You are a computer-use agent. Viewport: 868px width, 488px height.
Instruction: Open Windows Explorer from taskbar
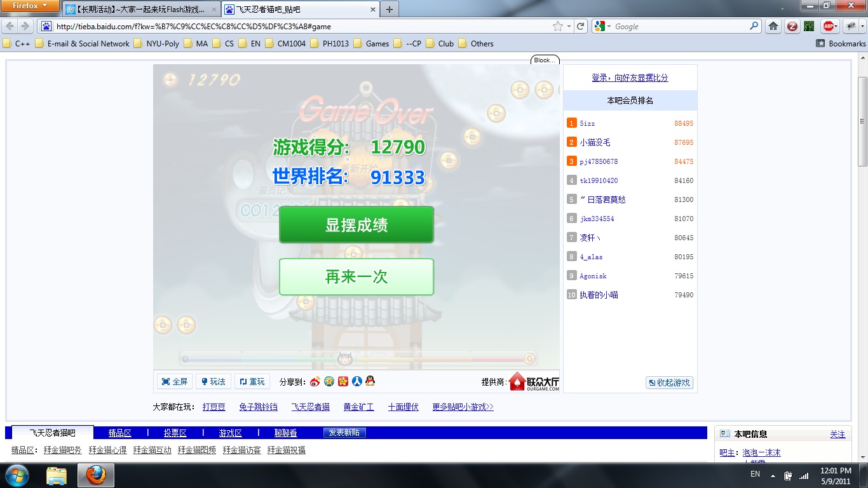pyautogui.click(x=57, y=475)
